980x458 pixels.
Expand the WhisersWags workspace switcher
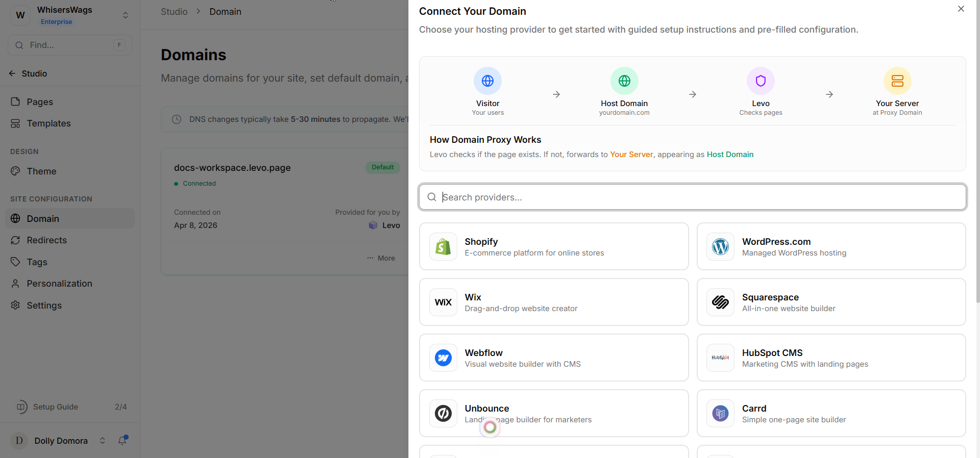click(x=125, y=15)
